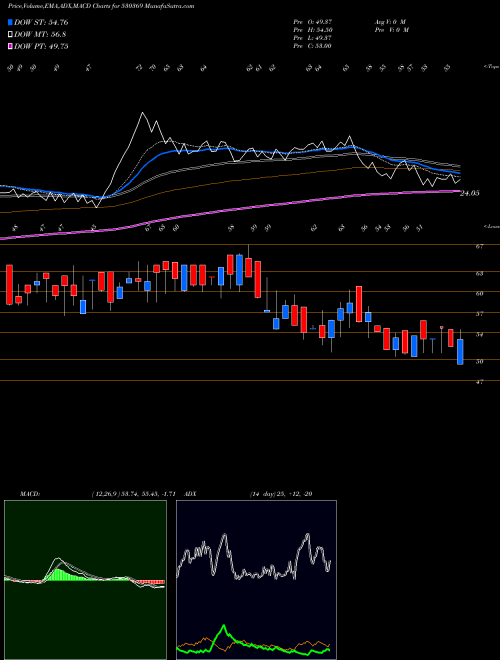Click the 47 price axis label
The image size is (500, 660).
point(479,382)
